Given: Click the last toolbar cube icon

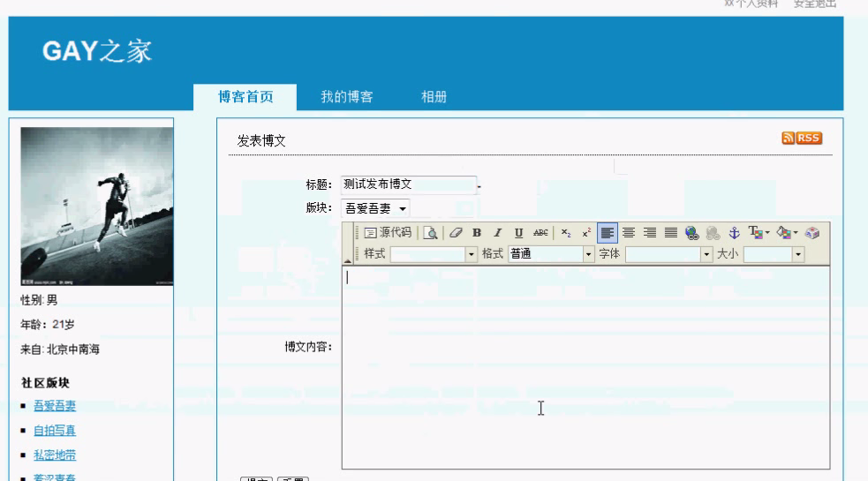Looking at the screenshot, I should pos(812,232).
